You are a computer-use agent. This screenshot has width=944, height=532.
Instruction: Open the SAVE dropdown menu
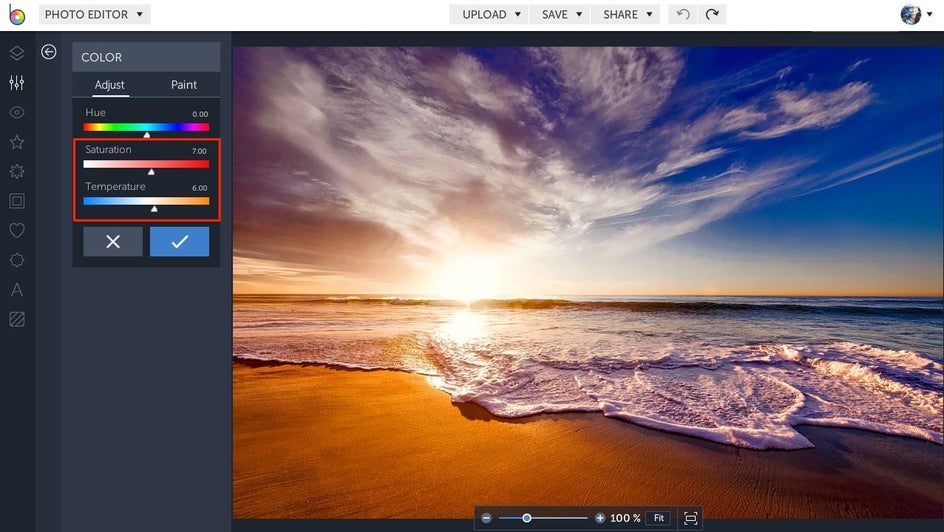click(x=560, y=14)
